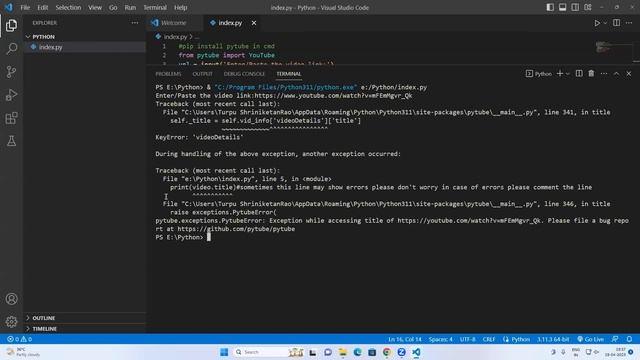Image resolution: width=640 pixels, height=360 pixels.
Task: Open the Selection menu
Action: tap(68, 7)
